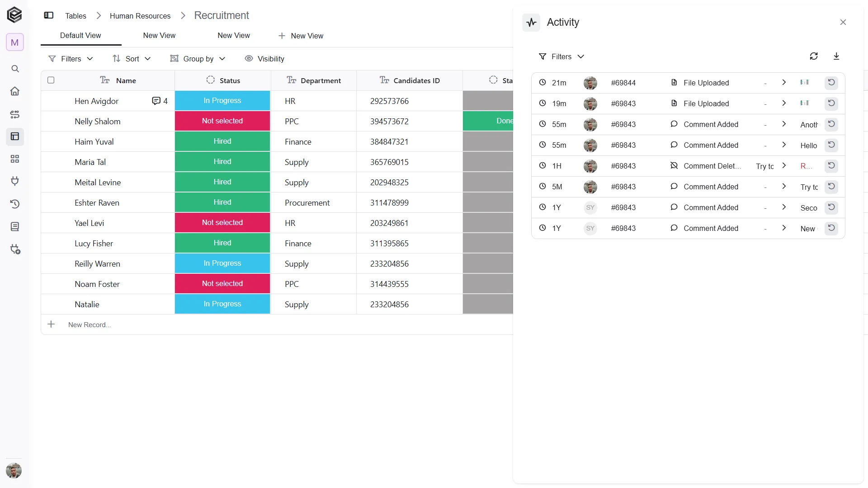Add a view with the plus New View
Viewport: 868px width, 488px height.
click(301, 36)
